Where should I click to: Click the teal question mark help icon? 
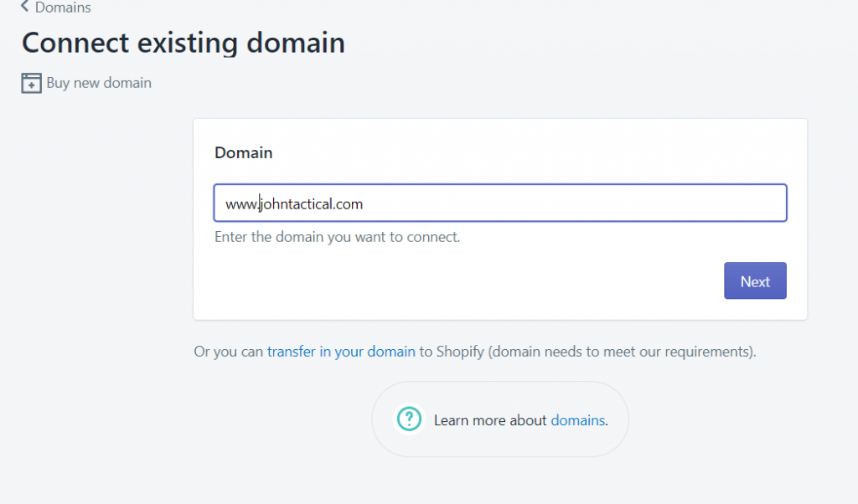click(409, 419)
